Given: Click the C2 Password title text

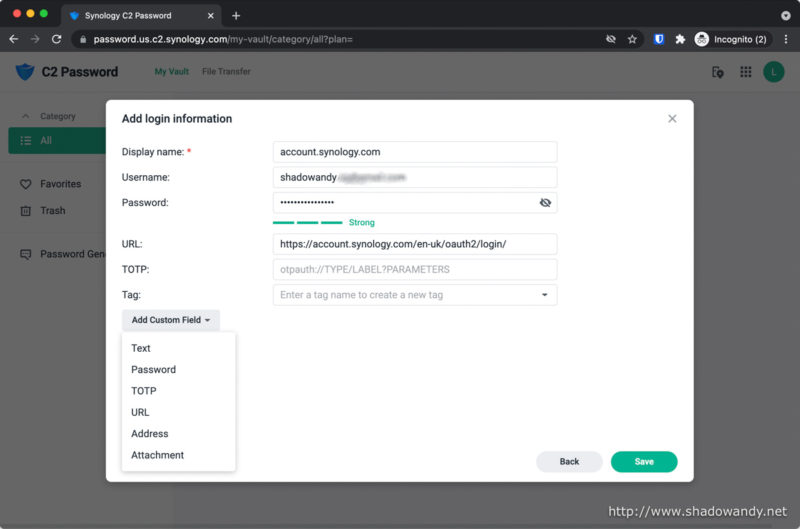Looking at the screenshot, I should tap(80, 72).
